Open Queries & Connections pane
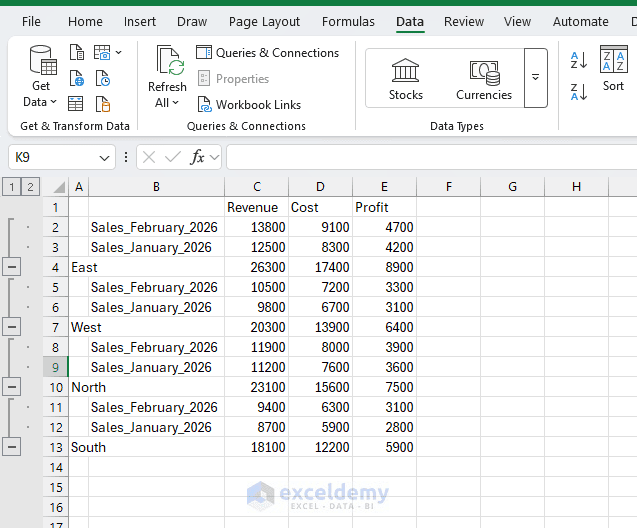The image size is (637, 528). click(267, 53)
